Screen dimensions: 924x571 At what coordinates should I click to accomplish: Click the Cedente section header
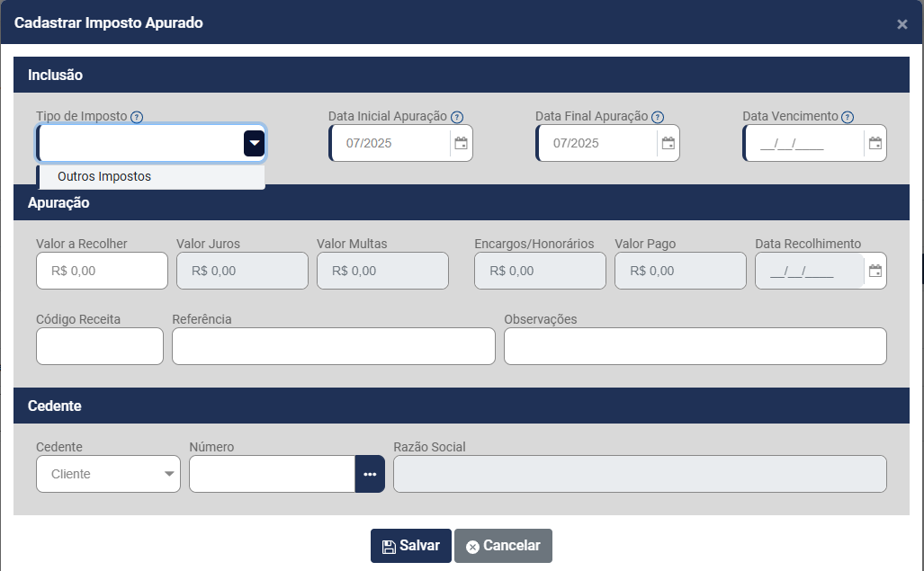[x=462, y=406]
